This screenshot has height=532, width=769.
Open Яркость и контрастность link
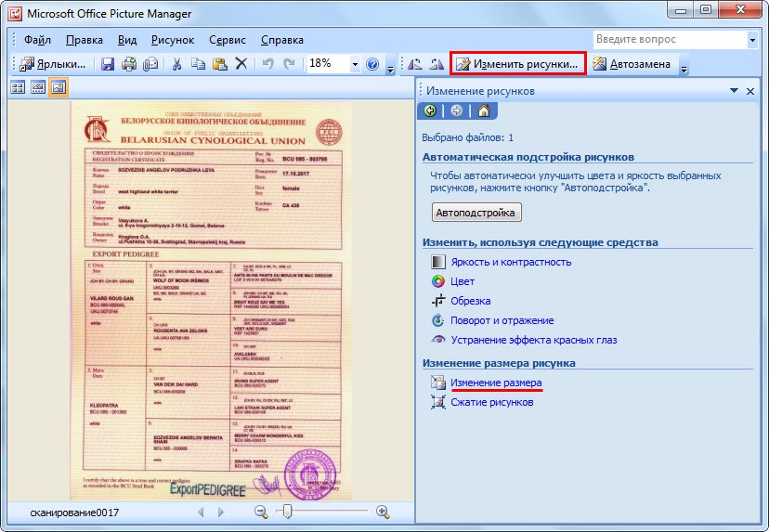point(511,262)
